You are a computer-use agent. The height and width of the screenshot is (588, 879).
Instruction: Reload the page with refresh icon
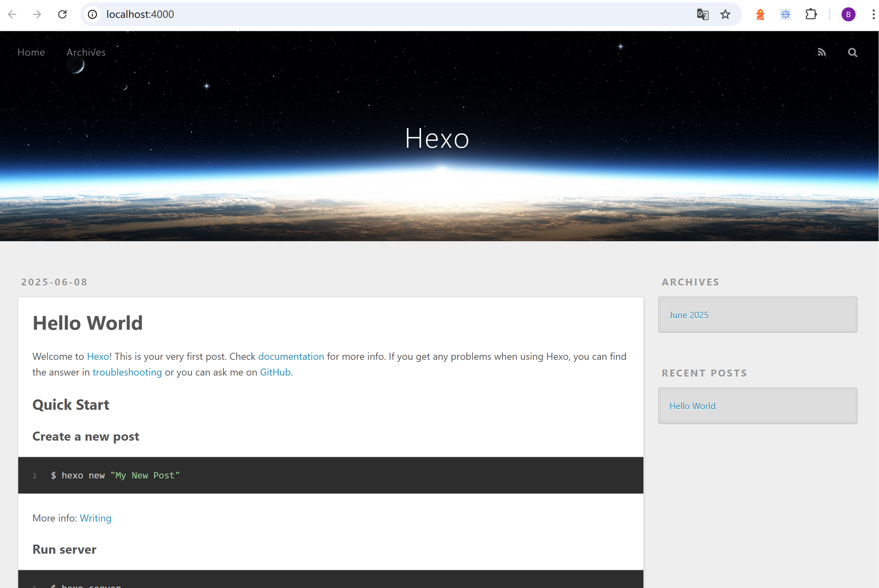click(x=62, y=14)
